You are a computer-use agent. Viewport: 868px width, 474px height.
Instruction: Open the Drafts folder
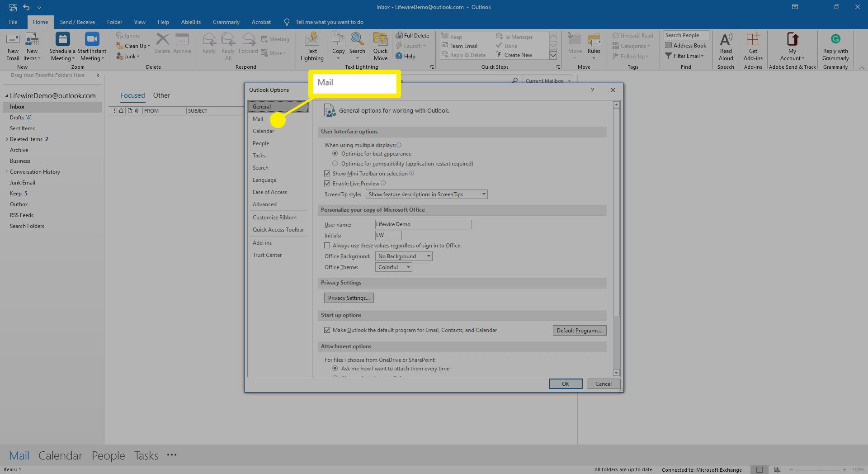52,118
